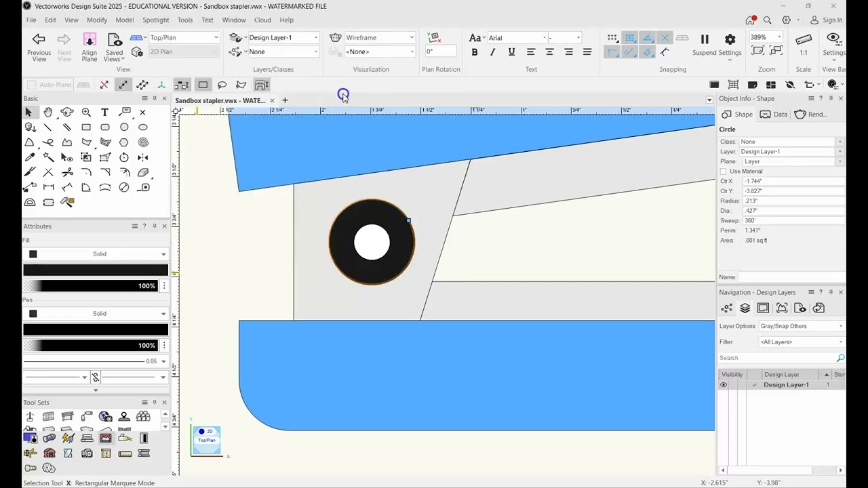
Task: Select the Spiral tool
Action: [x=143, y=142]
